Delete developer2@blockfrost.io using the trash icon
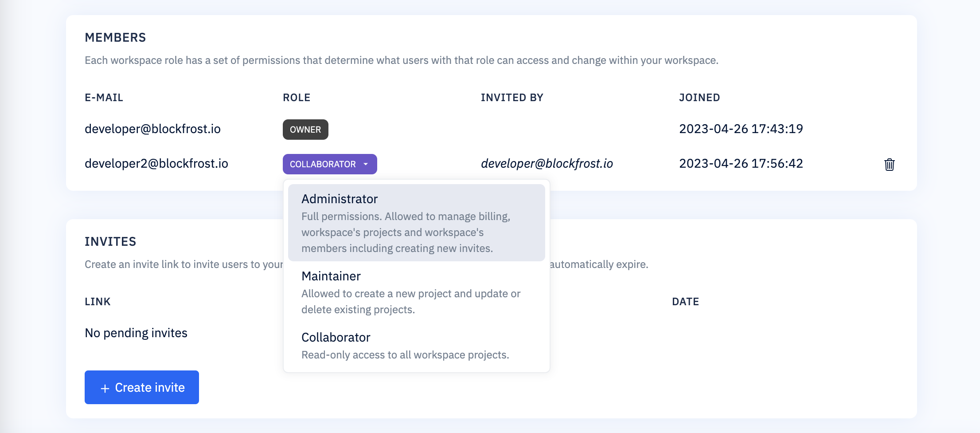980x433 pixels. (890, 164)
